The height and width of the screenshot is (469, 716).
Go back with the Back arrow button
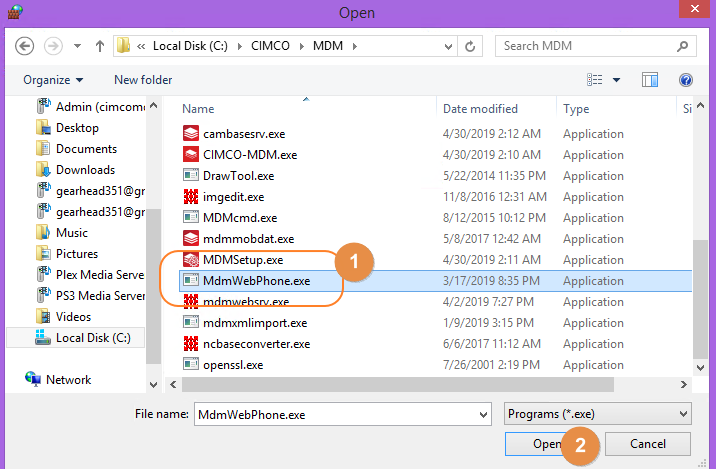[x=24, y=46]
